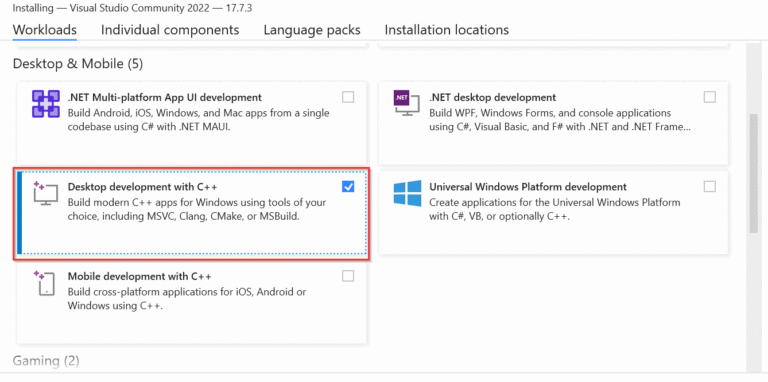Check Universal Windows Platform development checkbox
Viewport: 768px width, 382px height.
point(709,187)
